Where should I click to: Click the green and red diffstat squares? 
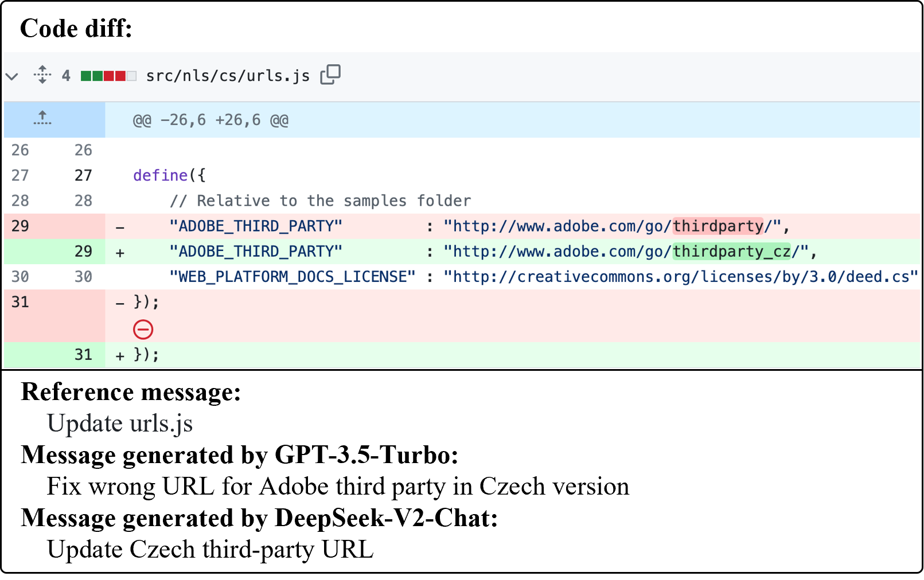pyautogui.click(x=108, y=76)
